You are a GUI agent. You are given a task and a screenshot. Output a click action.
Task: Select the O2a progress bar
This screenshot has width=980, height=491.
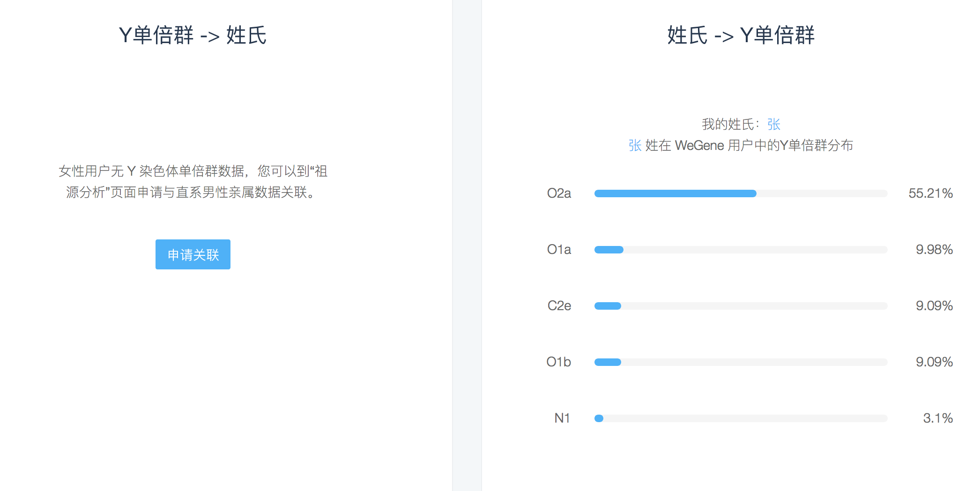click(741, 193)
